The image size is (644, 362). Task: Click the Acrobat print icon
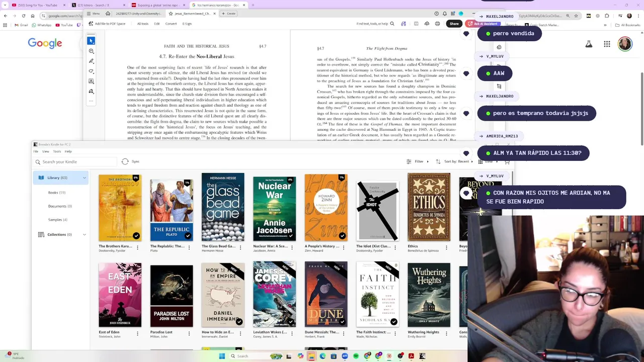pos(437,24)
